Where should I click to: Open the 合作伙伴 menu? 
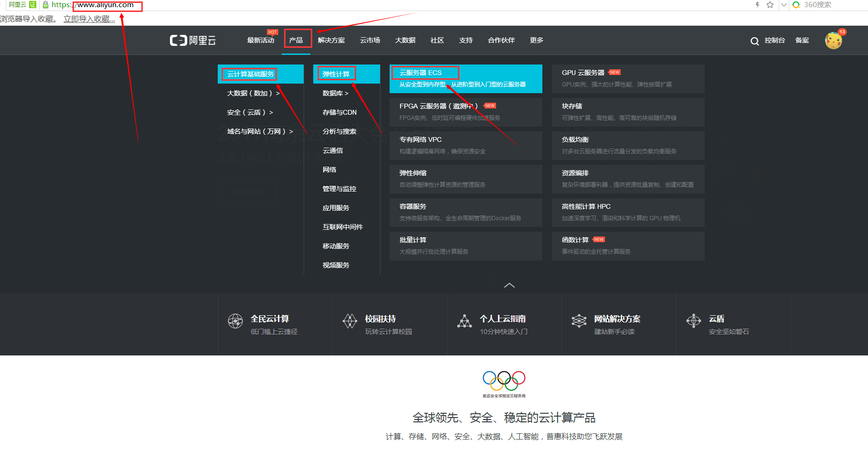(x=501, y=40)
